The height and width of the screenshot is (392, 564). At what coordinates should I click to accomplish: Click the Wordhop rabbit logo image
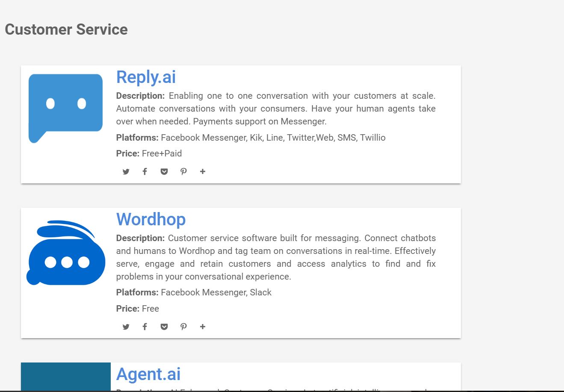[66, 253]
